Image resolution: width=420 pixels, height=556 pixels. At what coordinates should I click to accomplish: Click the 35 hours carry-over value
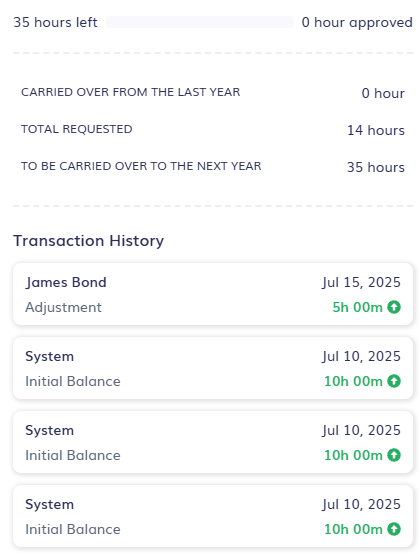[376, 167]
